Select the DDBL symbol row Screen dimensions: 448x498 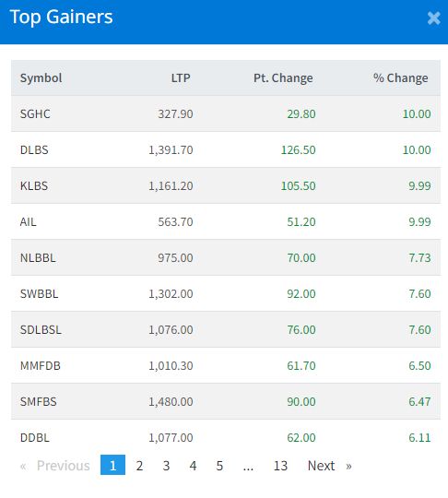coord(226,437)
